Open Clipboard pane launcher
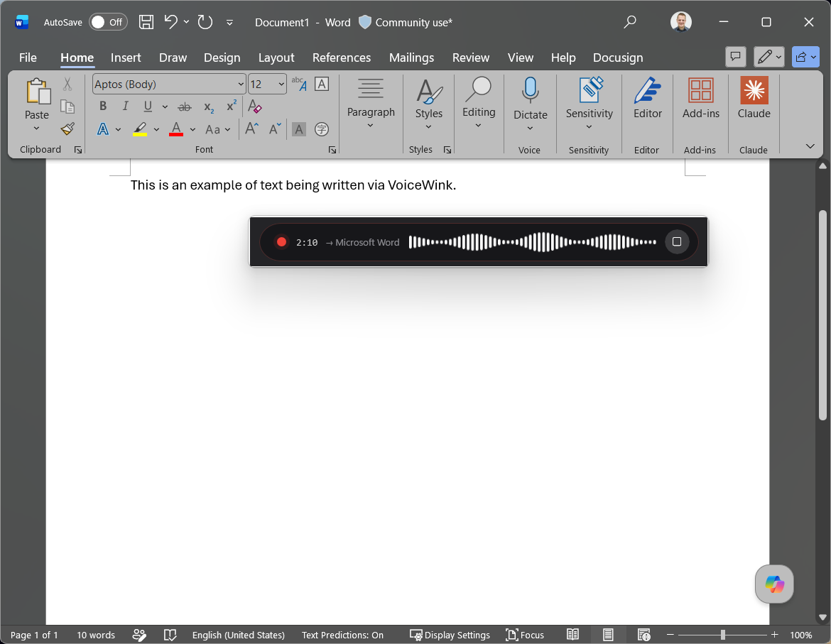Viewport: 831px width, 644px height. coord(78,150)
